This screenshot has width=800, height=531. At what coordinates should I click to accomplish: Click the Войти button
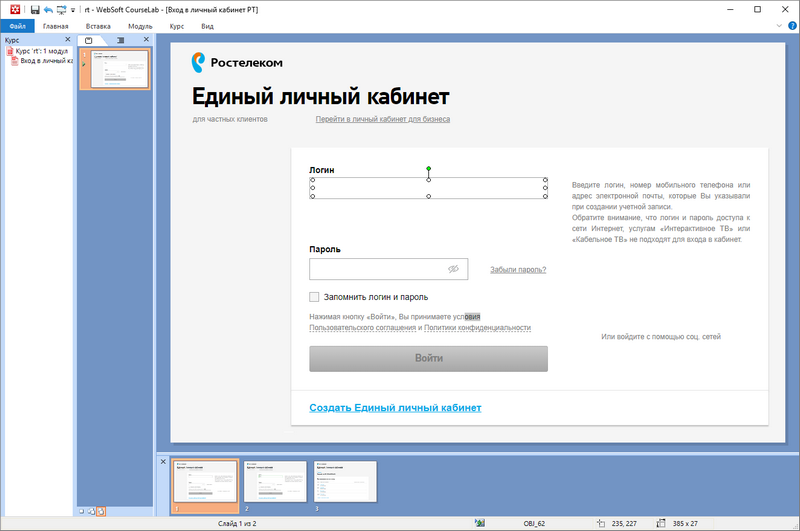429,359
